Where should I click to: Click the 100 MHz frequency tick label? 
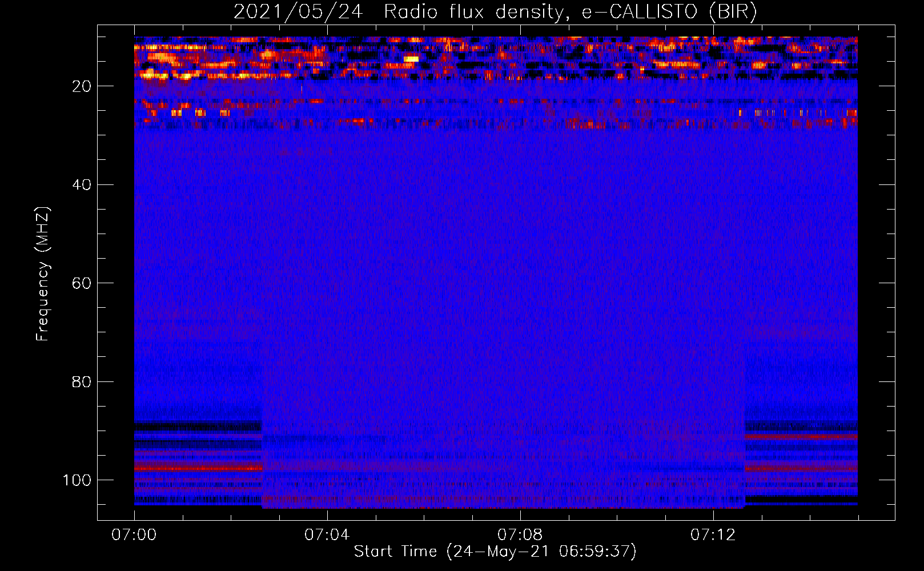pyautogui.click(x=77, y=480)
